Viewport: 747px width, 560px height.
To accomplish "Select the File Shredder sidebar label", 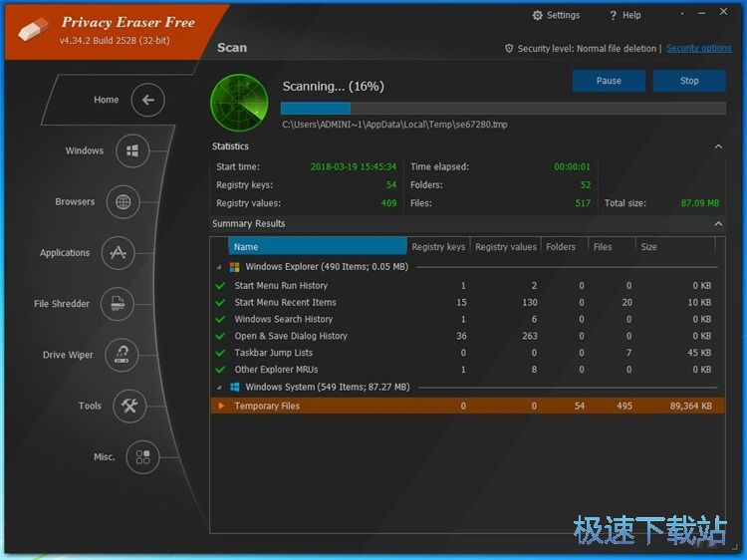I will [x=62, y=304].
